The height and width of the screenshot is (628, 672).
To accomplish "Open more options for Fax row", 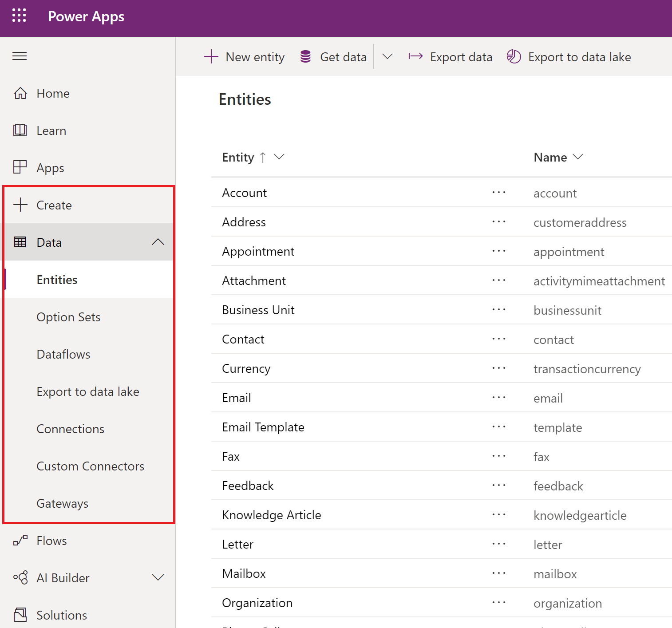I will pos(499,456).
